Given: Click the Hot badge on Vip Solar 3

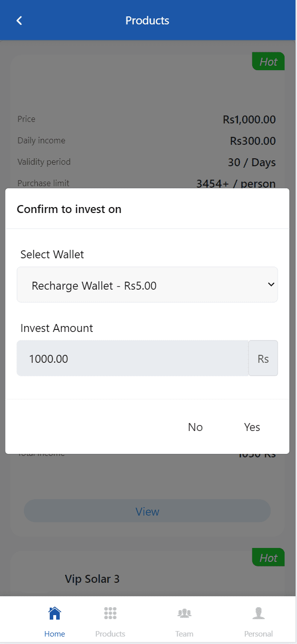Looking at the screenshot, I should [x=268, y=557].
